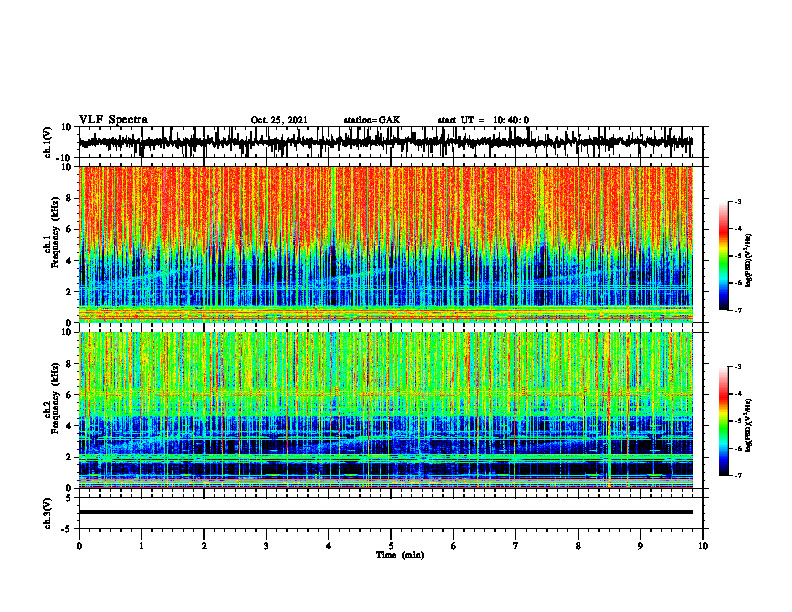The width and height of the screenshot is (792, 612).
Task: Click the ch.2 spectrogram color bar
Action: (x=724, y=421)
